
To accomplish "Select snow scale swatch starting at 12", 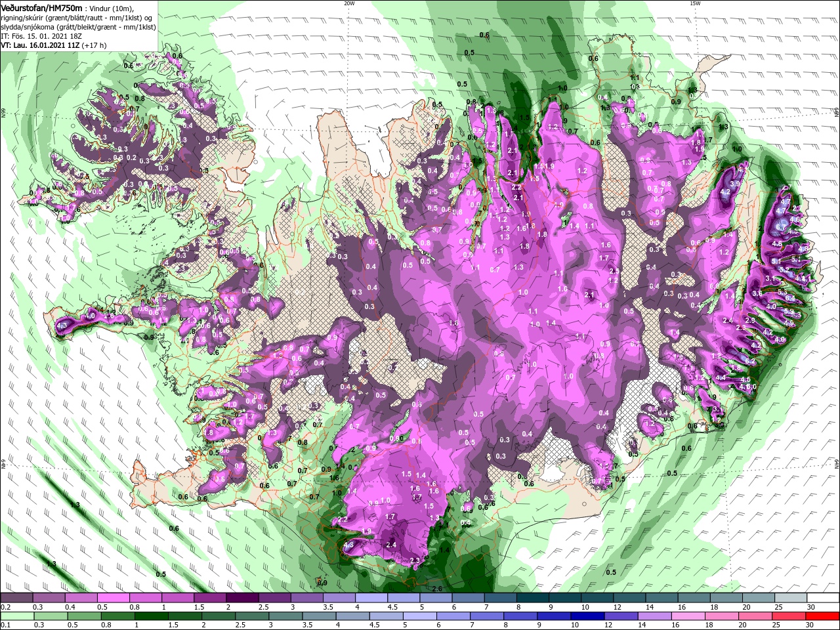I will pyautogui.click(x=629, y=598).
